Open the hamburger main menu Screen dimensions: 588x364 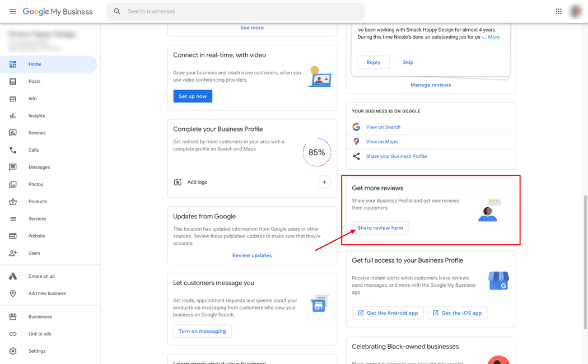(x=13, y=11)
